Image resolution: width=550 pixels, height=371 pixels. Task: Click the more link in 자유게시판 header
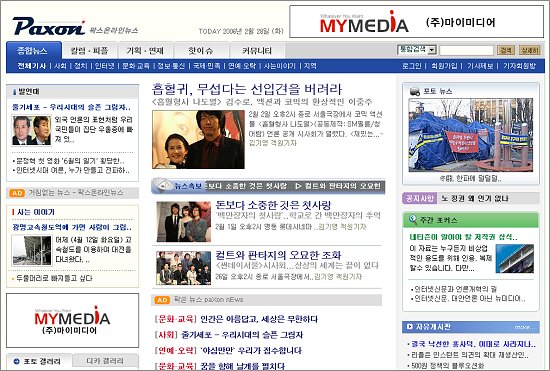[x=524, y=327]
